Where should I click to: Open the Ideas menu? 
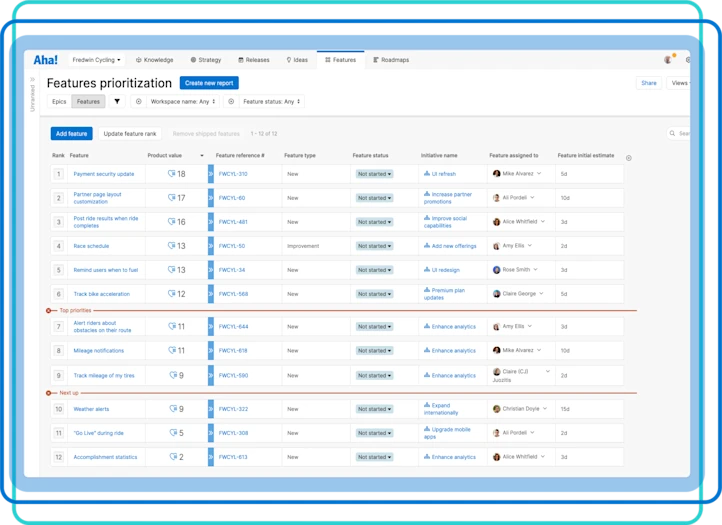(x=297, y=60)
